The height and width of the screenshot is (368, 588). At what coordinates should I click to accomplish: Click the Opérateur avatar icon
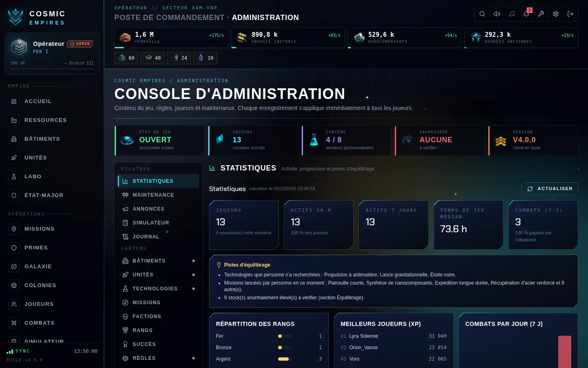pyautogui.click(x=19, y=47)
